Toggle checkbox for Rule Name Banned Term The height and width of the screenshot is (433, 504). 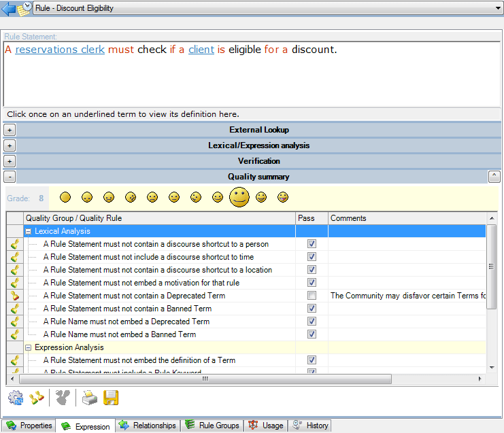[312, 334]
